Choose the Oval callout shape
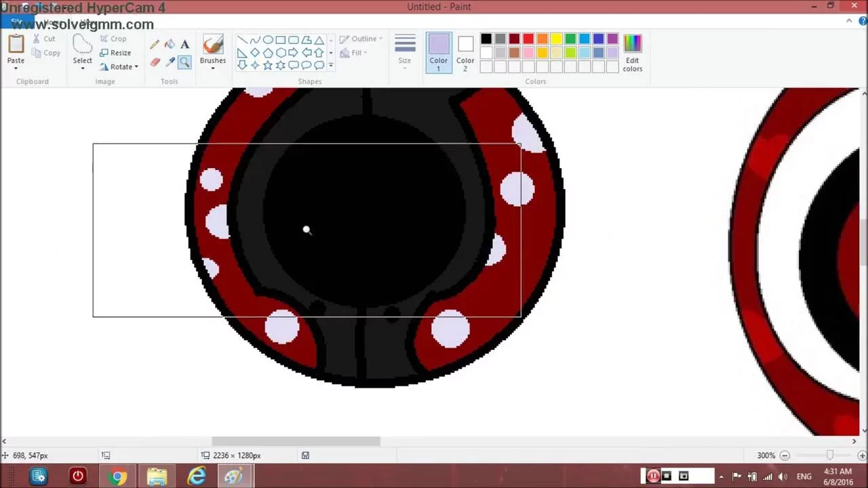Image resolution: width=868 pixels, height=488 pixels. tap(307, 65)
